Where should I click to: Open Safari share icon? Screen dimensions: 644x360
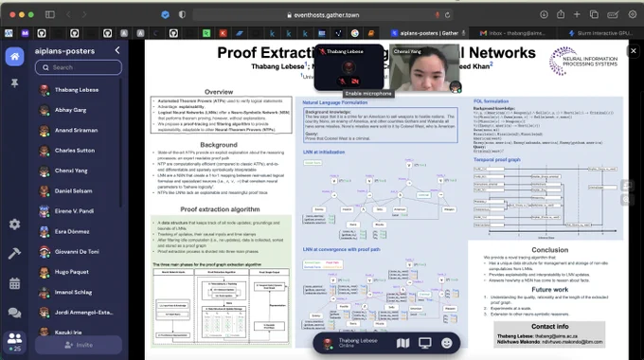point(561,15)
